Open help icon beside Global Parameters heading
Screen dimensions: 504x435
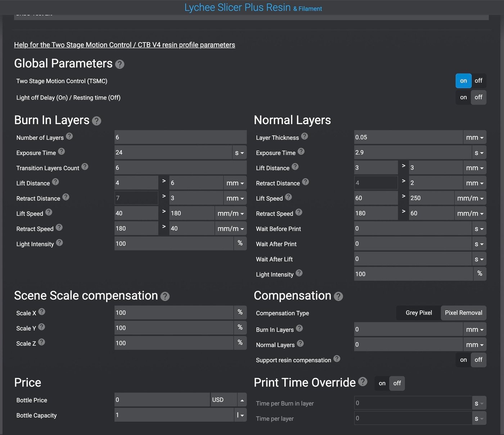(x=120, y=64)
